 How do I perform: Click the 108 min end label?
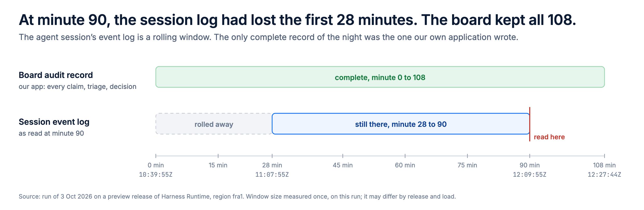[x=605, y=165]
